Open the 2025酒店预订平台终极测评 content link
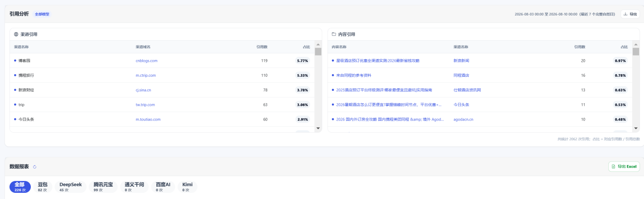Image resolution: width=644 pixels, height=199 pixels. (384, 90)
